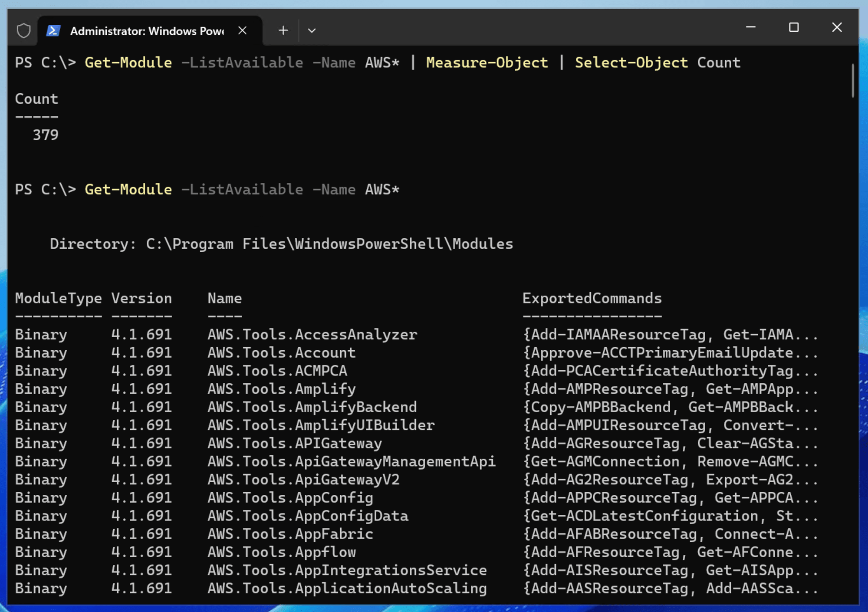Click AWS.Tools.AmplifyBackend module name

click(312, 408)
